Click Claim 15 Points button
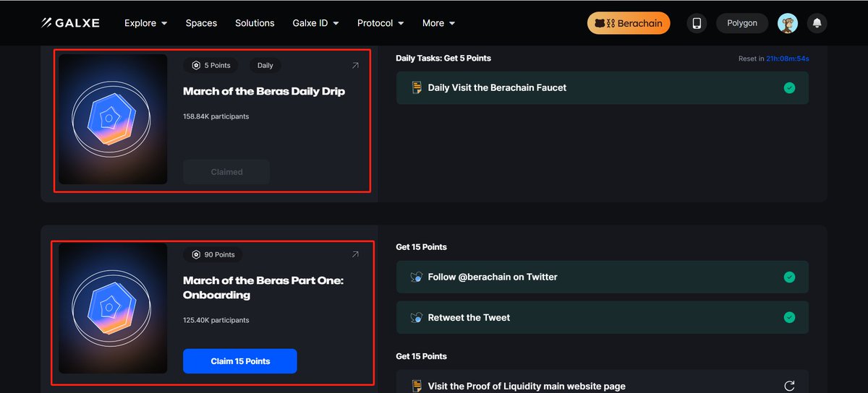 click(240, 361)
